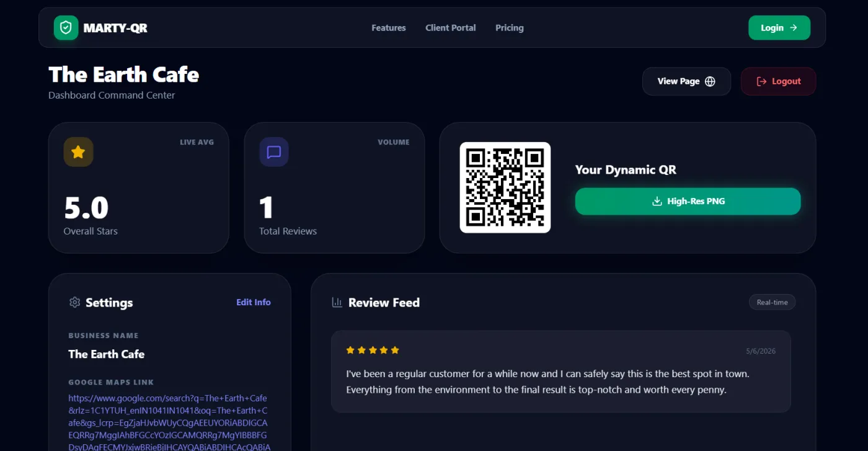Image resolution: width=868 pixels, height=451 pixels.
Task: Click the BUSINESS NAME label
Action: (104, 336)
